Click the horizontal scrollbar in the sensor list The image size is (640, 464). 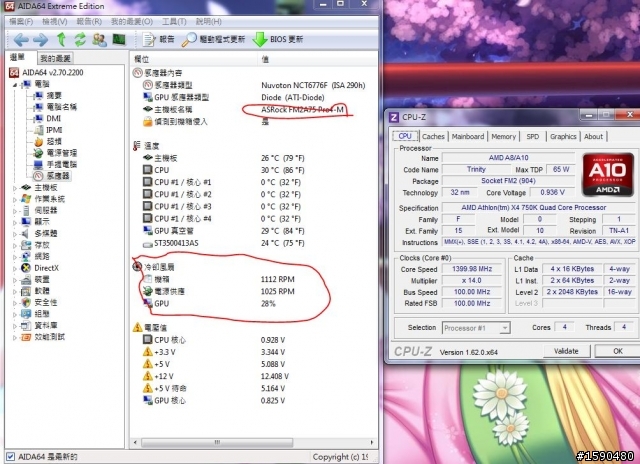pyautogui.click(x=217, y=442)
